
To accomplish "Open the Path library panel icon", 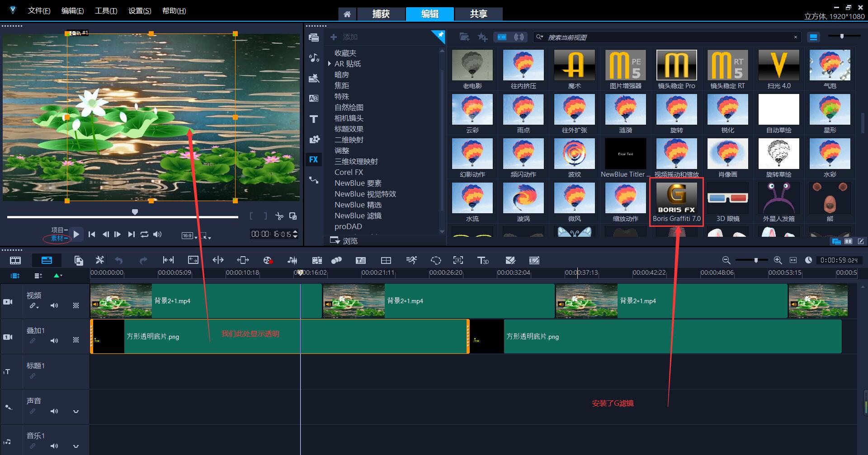I will pyautogui.click(x=313, y=180).
